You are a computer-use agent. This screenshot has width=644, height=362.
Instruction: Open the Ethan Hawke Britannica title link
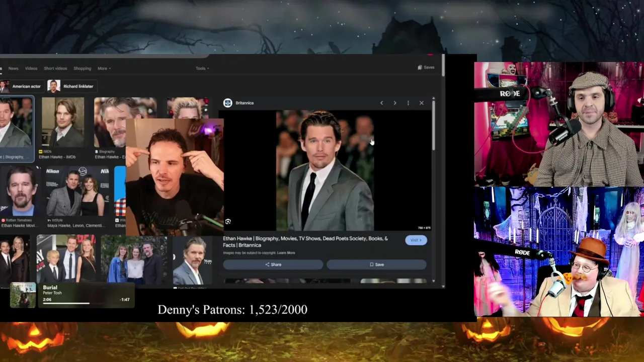click(305, 242)
